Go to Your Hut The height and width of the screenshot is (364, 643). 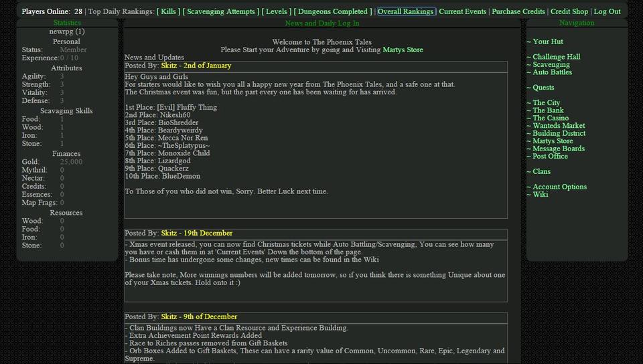tap(548, 41)
